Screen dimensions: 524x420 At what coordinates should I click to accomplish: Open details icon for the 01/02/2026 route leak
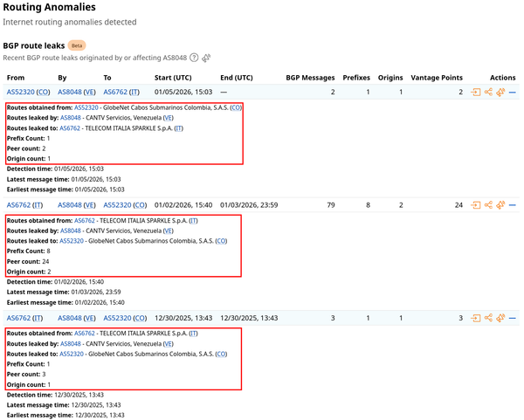(x=476, y=205)
